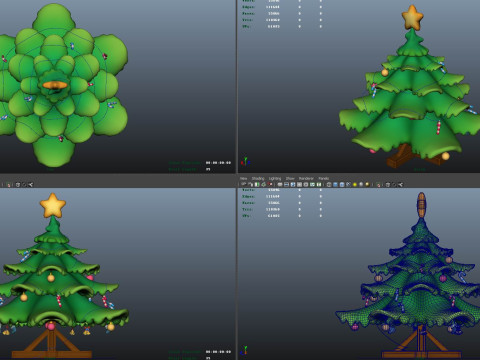The height and width of the screenshot is (360, 480).
Task: Click the X-Ray Joints icon, perspective toolbar
Action: point(400,184)
